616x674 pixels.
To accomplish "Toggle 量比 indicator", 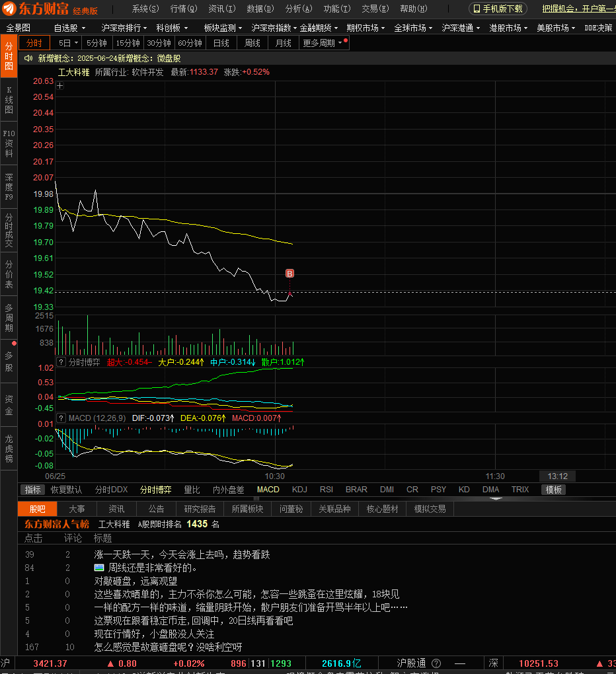I will [x=192, y=490].
